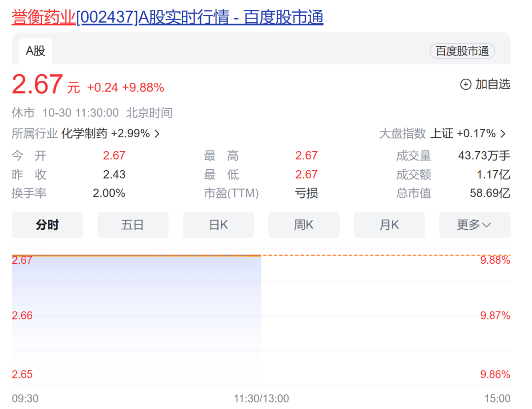Switch to the 月K chart tab
Viewport: 532px width, 409px height.
point(390,225)
